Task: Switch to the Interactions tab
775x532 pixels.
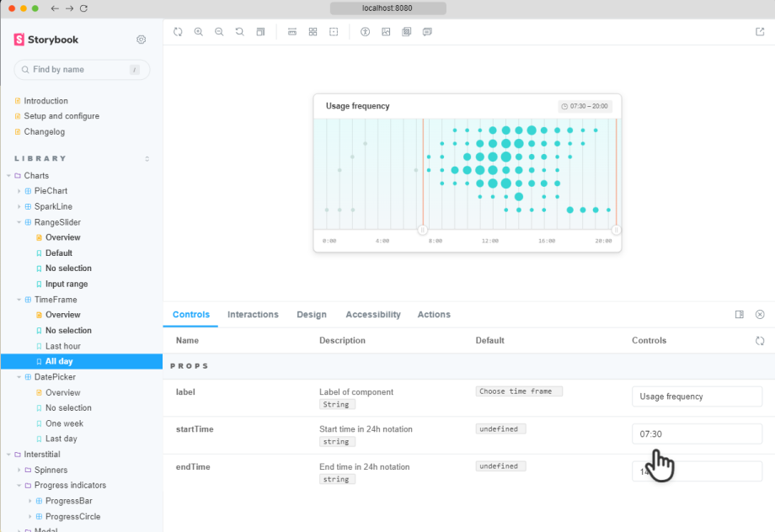Action: [x=253, y=315]
